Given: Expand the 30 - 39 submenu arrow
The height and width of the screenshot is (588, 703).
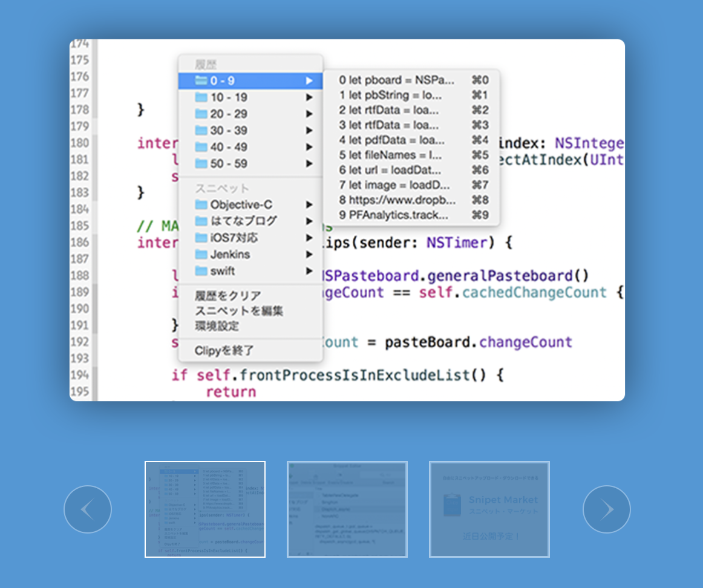Looking at the screenshot, I should (309, 131).
